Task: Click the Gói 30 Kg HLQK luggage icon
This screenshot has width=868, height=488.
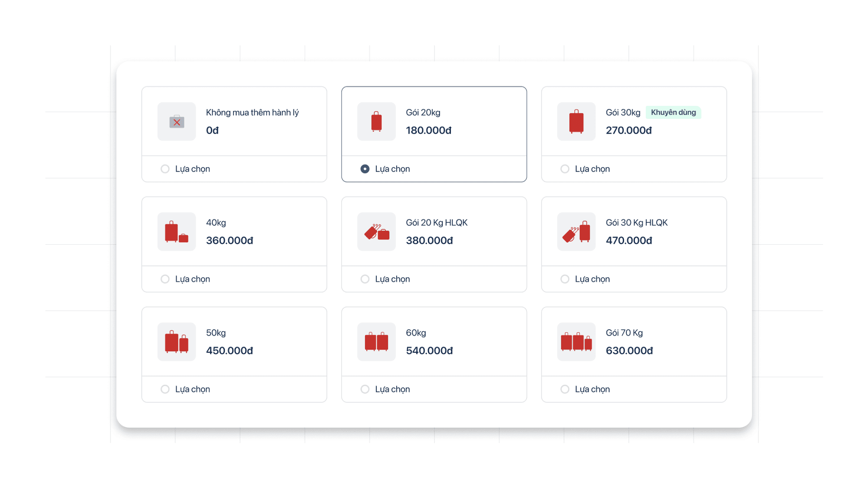Action: click(576, 232)
